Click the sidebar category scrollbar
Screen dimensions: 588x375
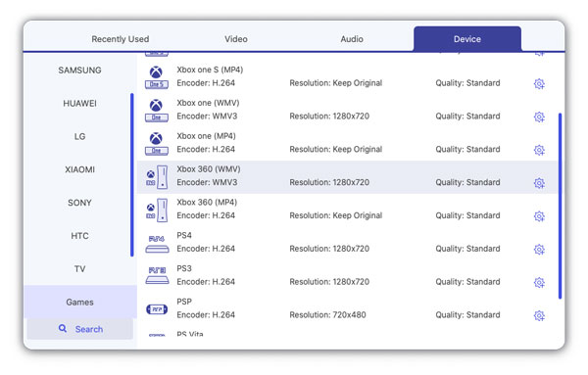(x=132, y=174)
